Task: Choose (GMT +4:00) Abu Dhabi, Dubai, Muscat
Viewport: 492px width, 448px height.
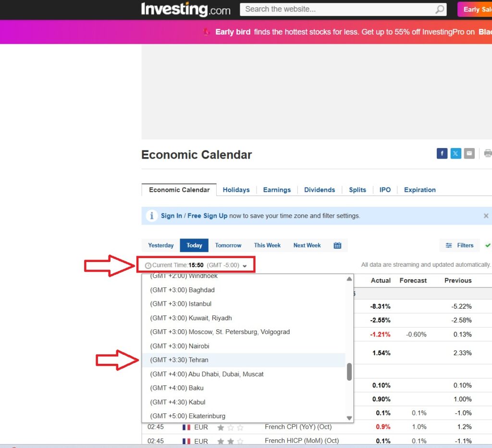Action: [x=207, y=374]
